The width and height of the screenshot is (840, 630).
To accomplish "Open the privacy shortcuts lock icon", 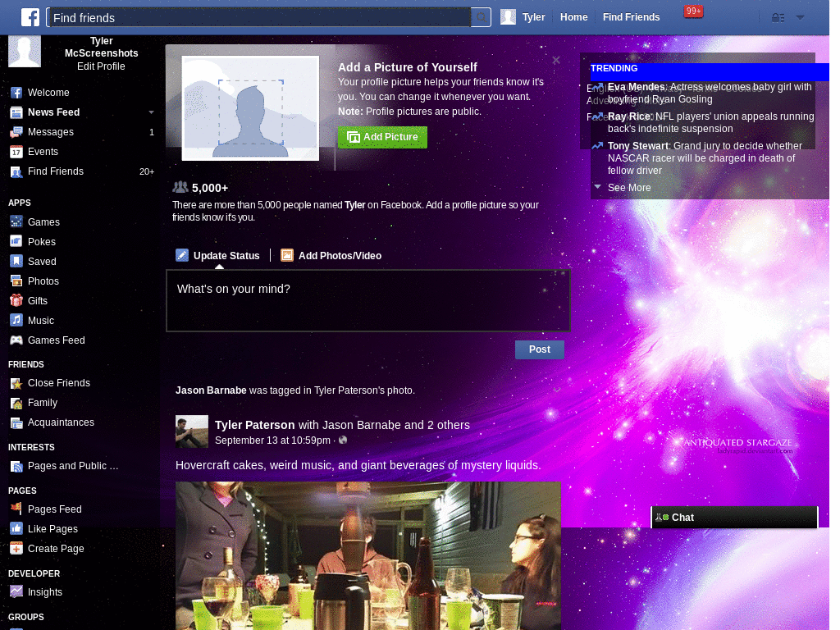I will click(x=778, y=18).
